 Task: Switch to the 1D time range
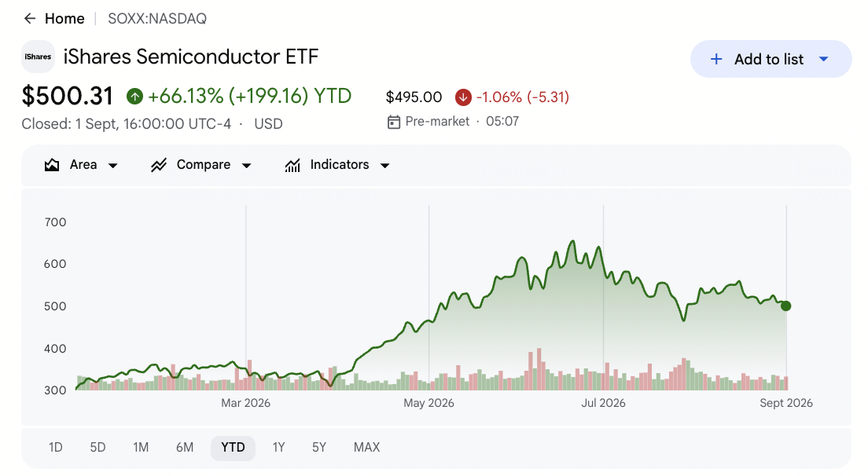pyautogui.click(x=55, y=447)
